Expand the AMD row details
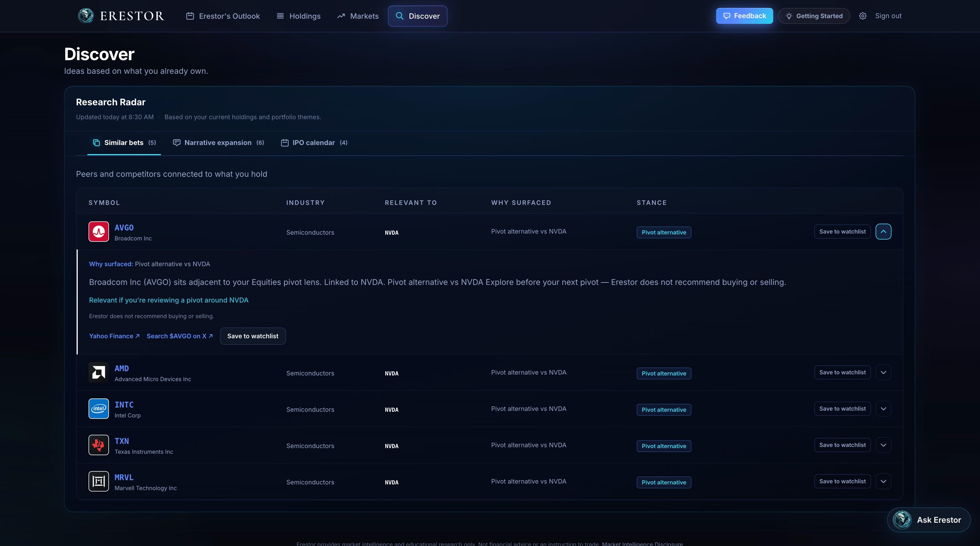 (x=883, y=372)
